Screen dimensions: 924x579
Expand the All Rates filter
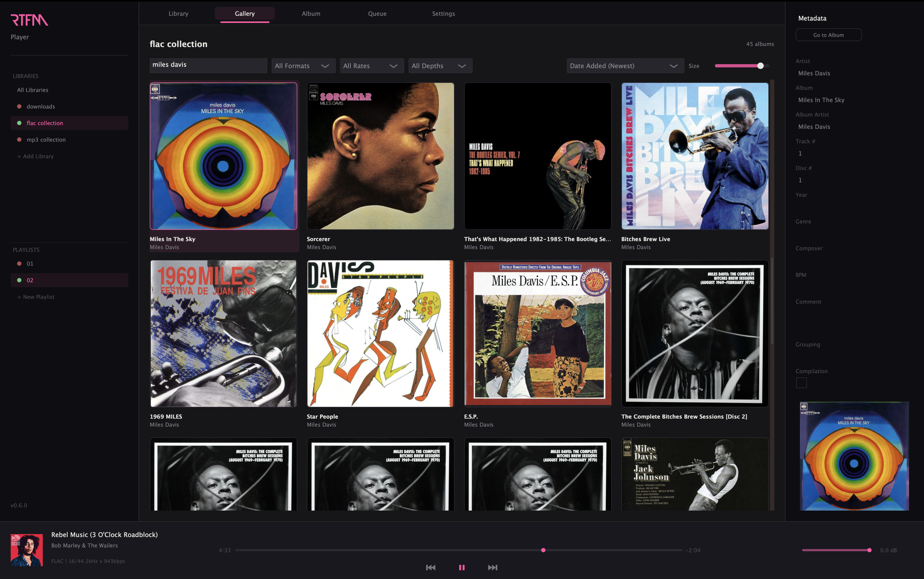(371, 66)
